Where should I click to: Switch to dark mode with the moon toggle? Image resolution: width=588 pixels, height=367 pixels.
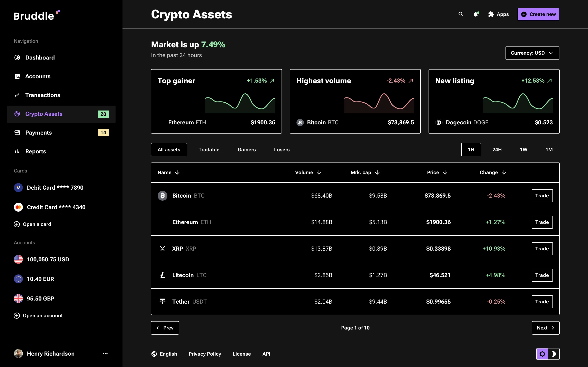click(554, 354)
